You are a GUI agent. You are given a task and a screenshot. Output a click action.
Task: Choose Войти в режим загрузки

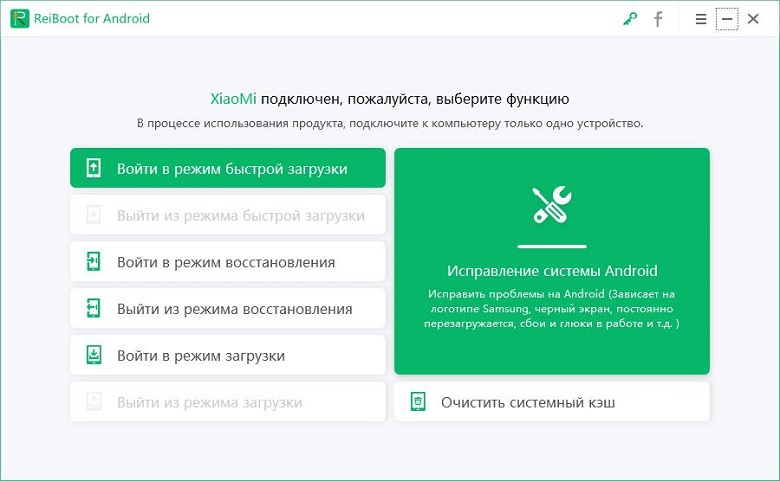(x=228, y=355)
